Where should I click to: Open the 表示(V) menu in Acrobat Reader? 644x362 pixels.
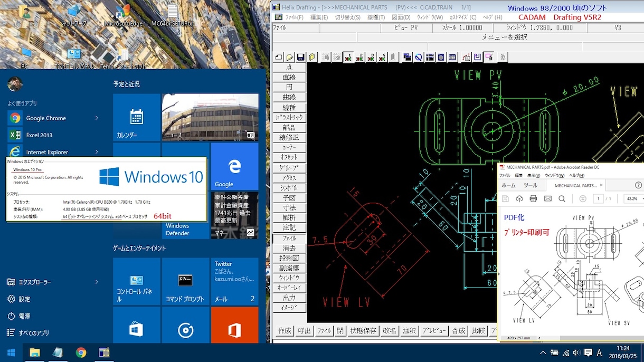[x=534, y=175]
